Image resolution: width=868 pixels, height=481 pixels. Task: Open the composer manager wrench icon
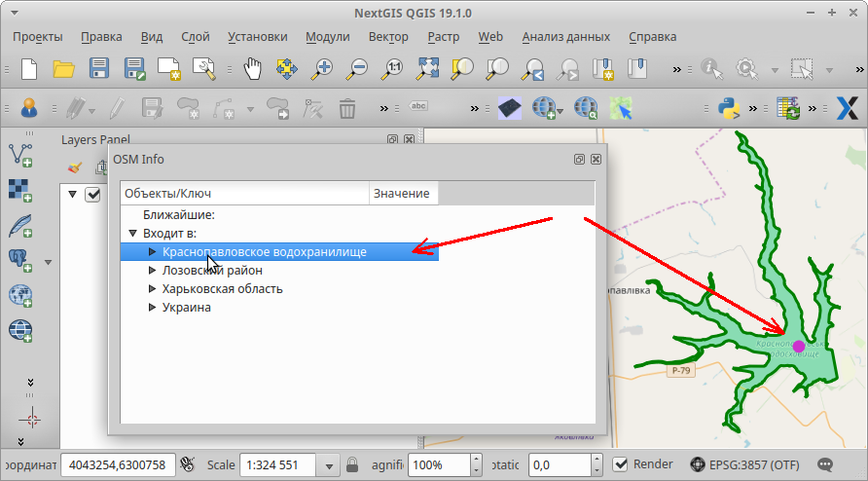point(203,69)
